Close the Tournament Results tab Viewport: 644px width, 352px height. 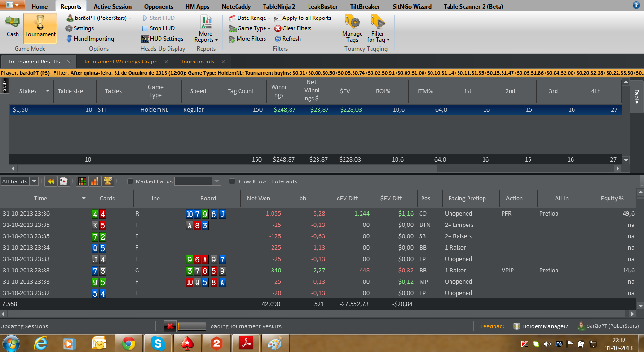(x=69, y=62)
